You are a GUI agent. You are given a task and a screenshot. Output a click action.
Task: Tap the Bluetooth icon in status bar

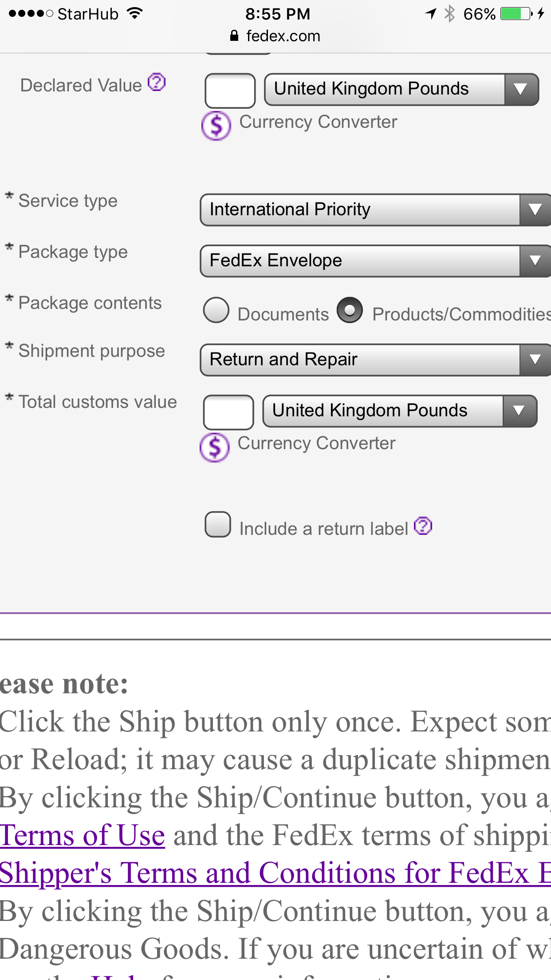tap(450, 14)
